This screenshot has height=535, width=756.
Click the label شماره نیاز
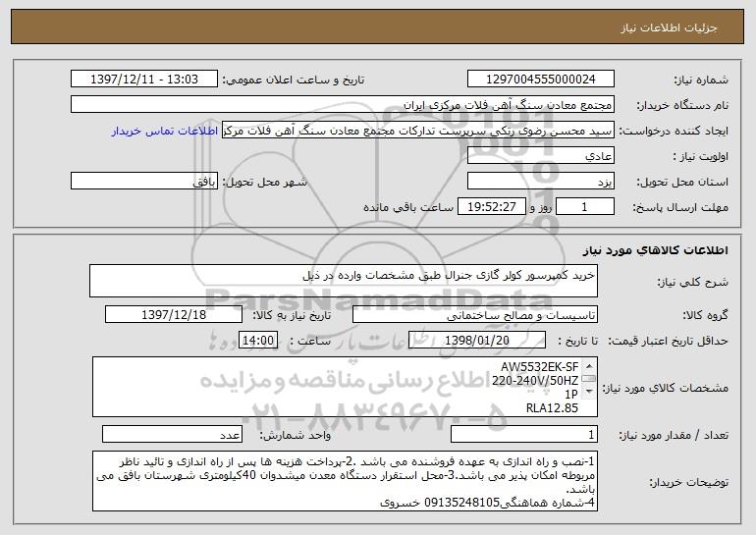click(x=703, y=80)
